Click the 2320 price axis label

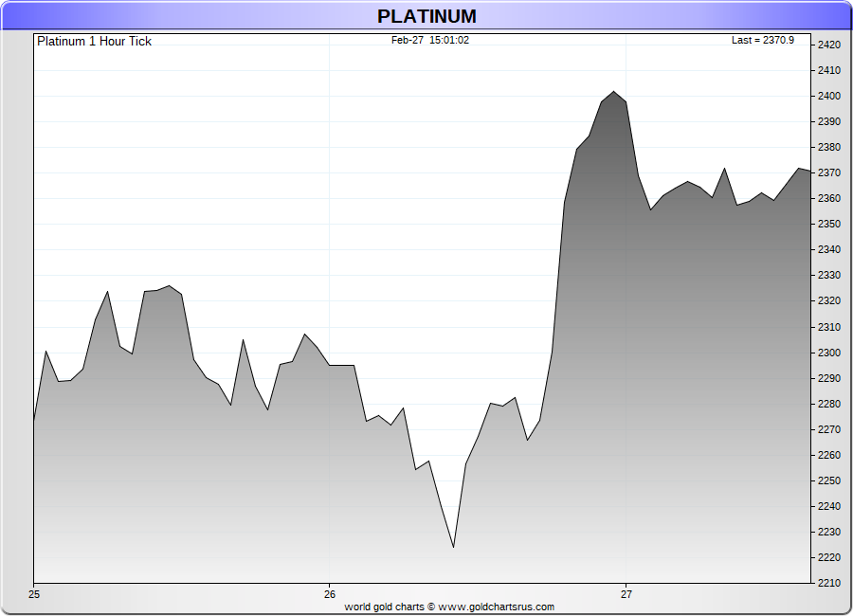[829, 301]
